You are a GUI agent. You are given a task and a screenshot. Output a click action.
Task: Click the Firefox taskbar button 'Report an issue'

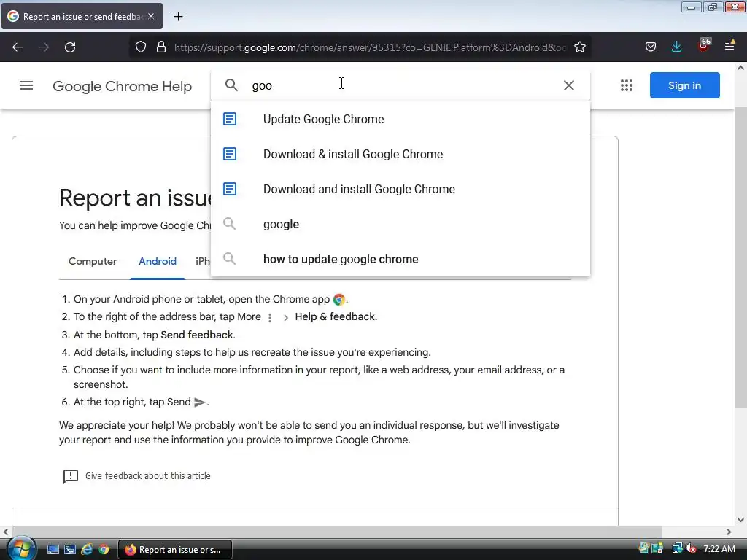175,550
